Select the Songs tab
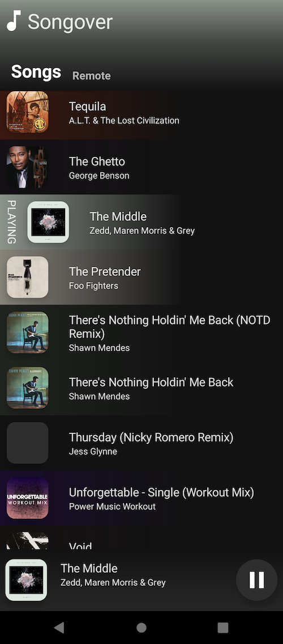 click(x=36, y=72)
